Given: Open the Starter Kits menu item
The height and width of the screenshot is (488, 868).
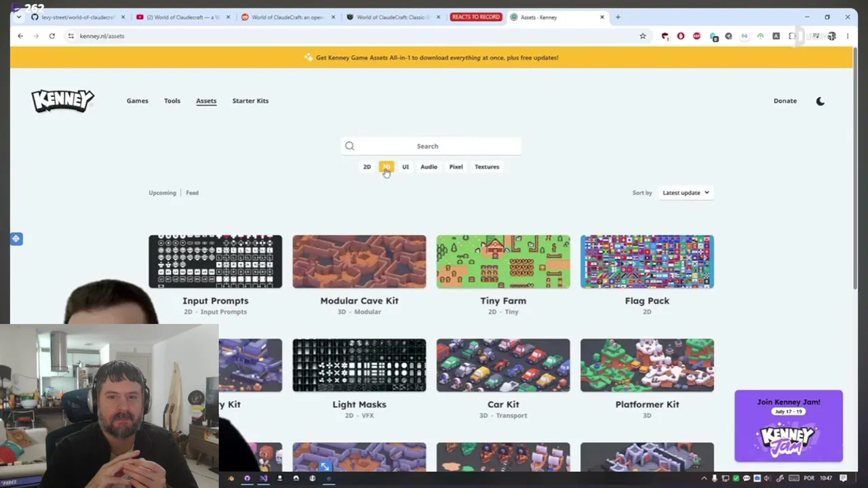Looking at the screenshot, I should [250, 101].
